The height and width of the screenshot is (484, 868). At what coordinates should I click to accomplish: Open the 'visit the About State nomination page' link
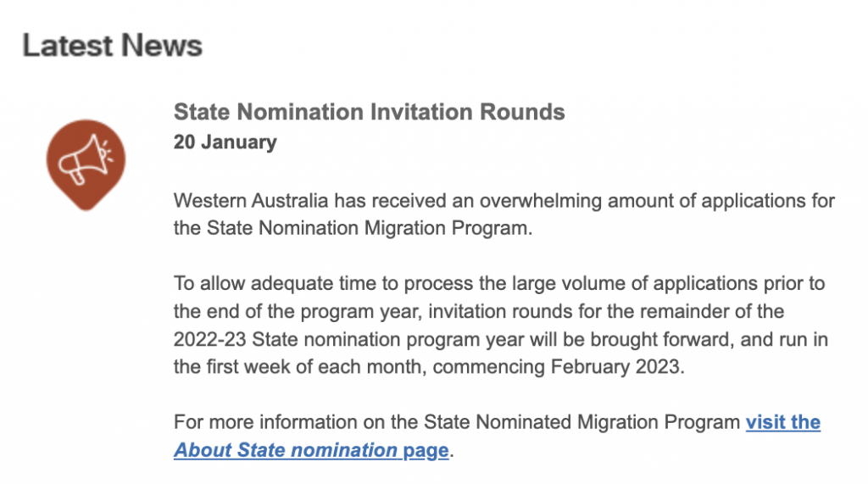[x=782, y=422]
